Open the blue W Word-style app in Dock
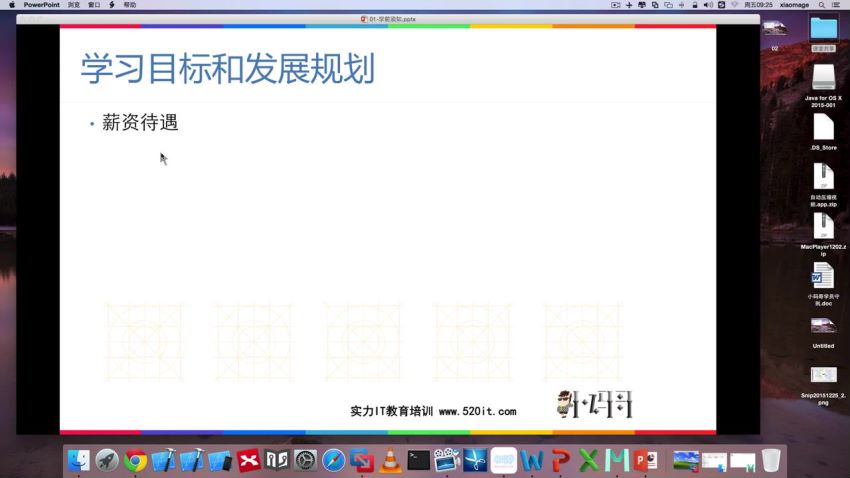 pos(532,461)
